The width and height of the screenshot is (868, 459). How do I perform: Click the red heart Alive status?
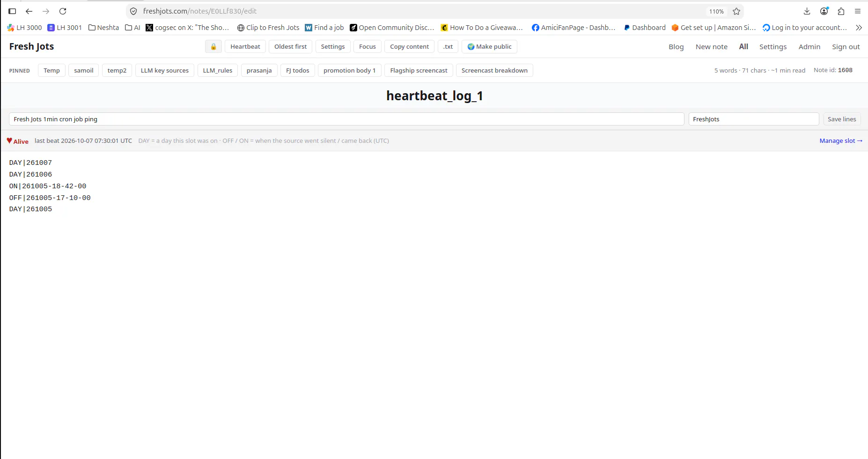pos(17,141)
